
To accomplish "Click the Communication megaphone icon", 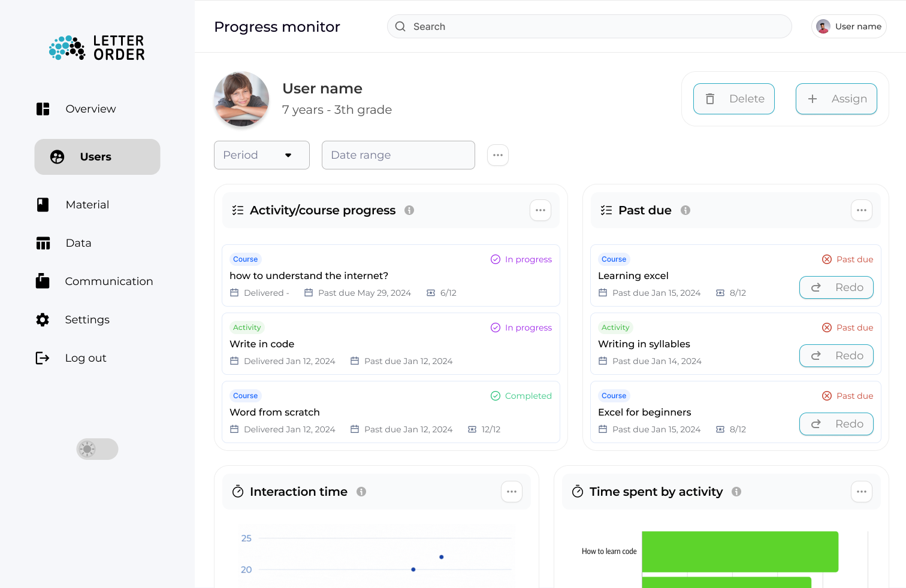I will coord(43,281).
